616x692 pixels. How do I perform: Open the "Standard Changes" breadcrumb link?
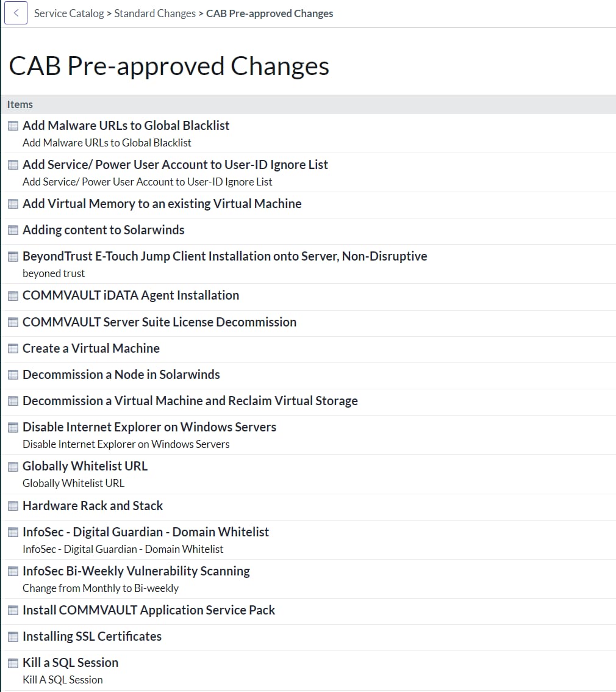coord(154,13)
